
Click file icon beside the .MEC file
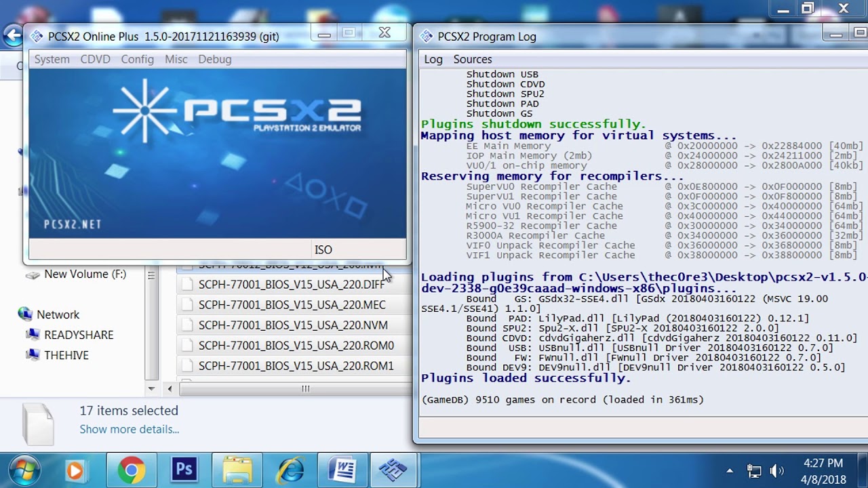pos(187,305)
